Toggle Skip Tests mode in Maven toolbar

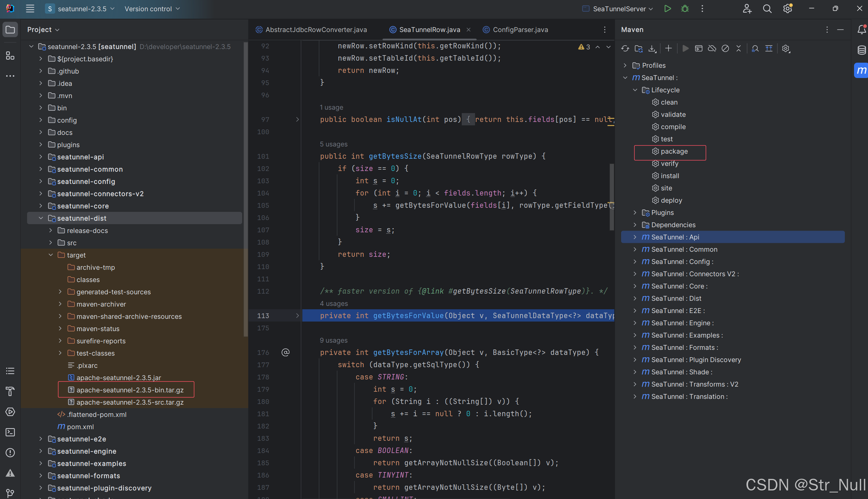coord(725,48)
